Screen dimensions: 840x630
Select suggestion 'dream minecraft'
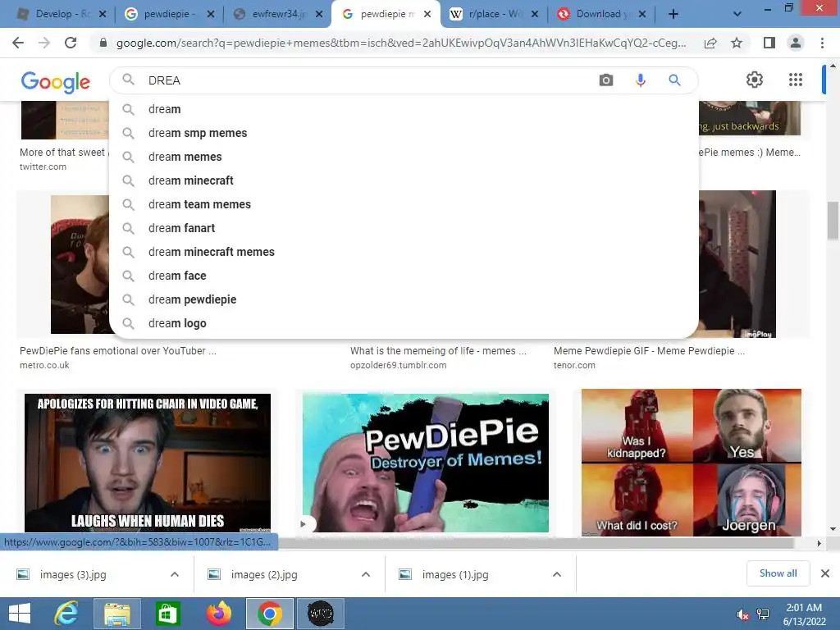[x=404, y=180]
